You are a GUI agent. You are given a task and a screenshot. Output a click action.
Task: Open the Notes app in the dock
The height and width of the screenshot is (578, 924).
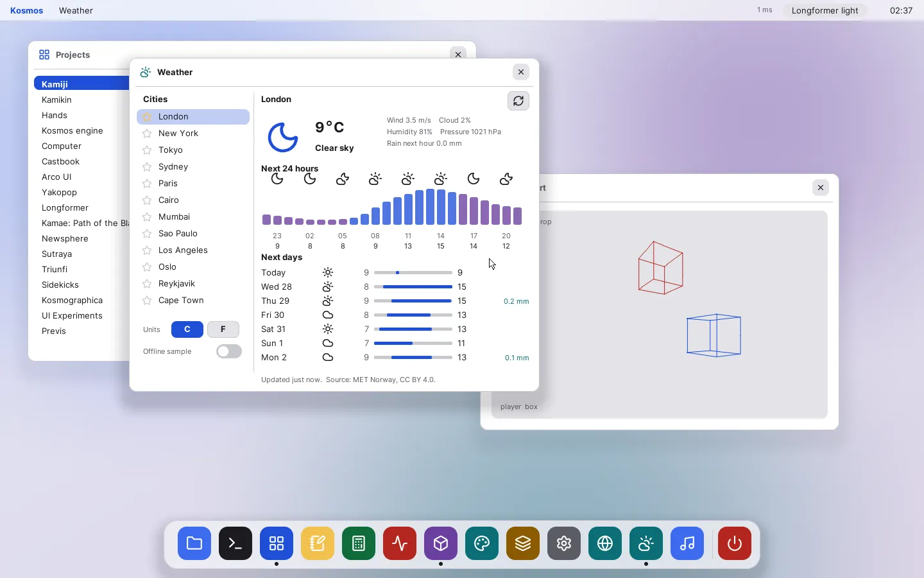point(318,543)
